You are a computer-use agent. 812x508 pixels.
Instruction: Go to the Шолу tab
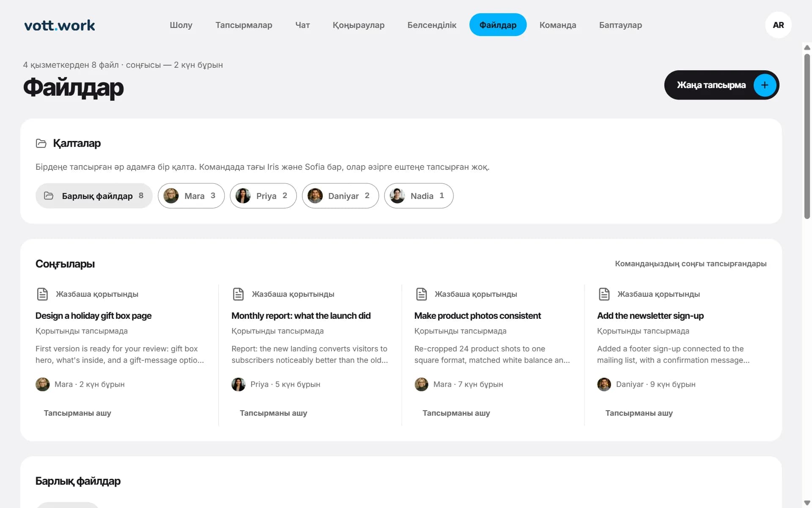pyautogui.click(x=181, y=25)
